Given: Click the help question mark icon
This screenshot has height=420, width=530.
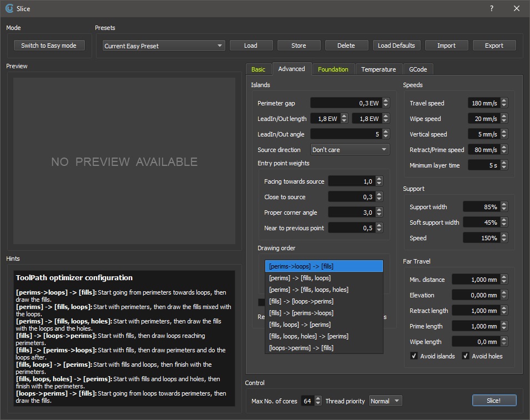Looking at the screenshot, I should tap(491, 8).
